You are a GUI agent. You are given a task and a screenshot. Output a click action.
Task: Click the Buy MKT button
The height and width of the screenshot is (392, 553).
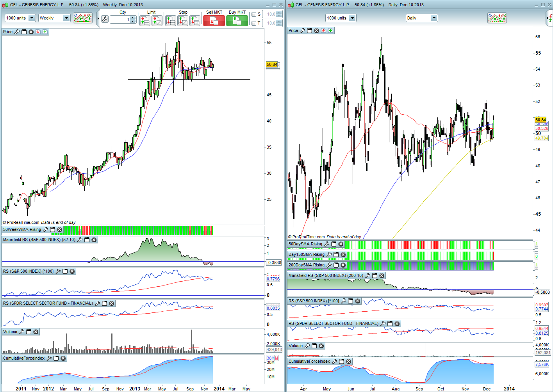[x=237, y=21]
